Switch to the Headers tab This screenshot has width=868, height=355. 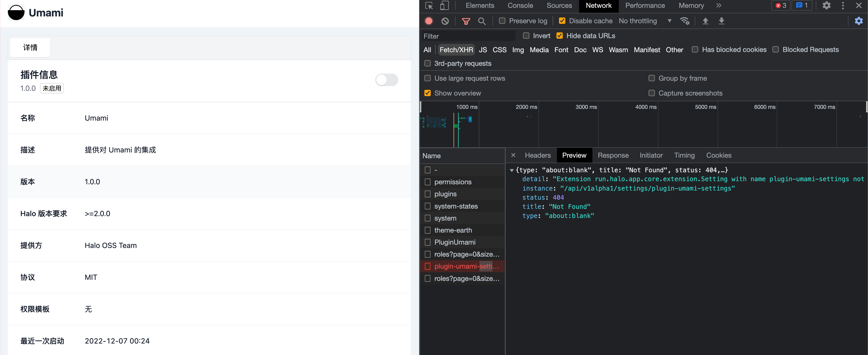pos(537,155)
